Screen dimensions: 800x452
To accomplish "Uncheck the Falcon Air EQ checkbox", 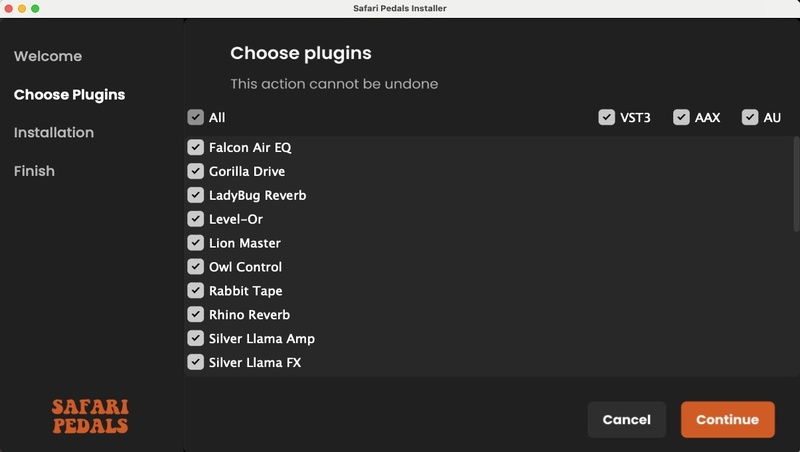I will click(196, 148).
